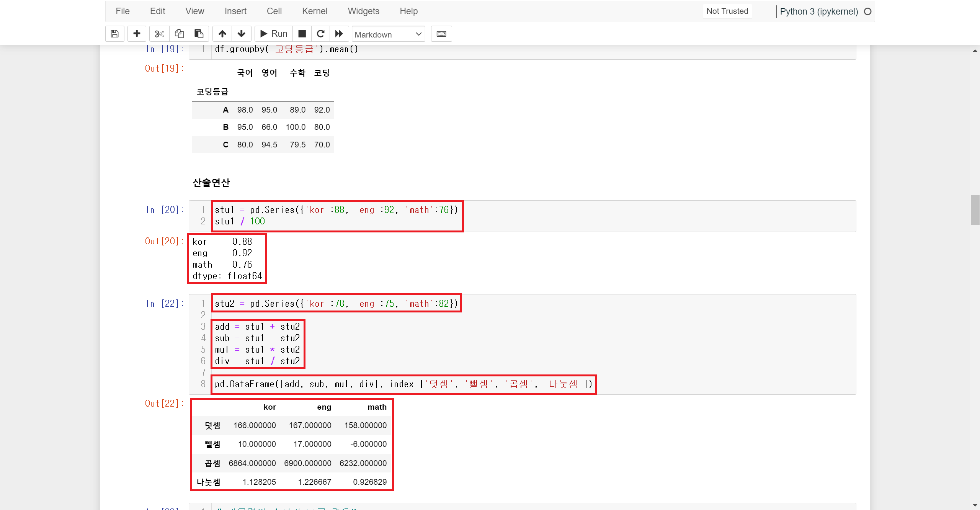Screen dimensions: 980x510
Task: Paste cells below using the clipboard icon
Action: 199,34
